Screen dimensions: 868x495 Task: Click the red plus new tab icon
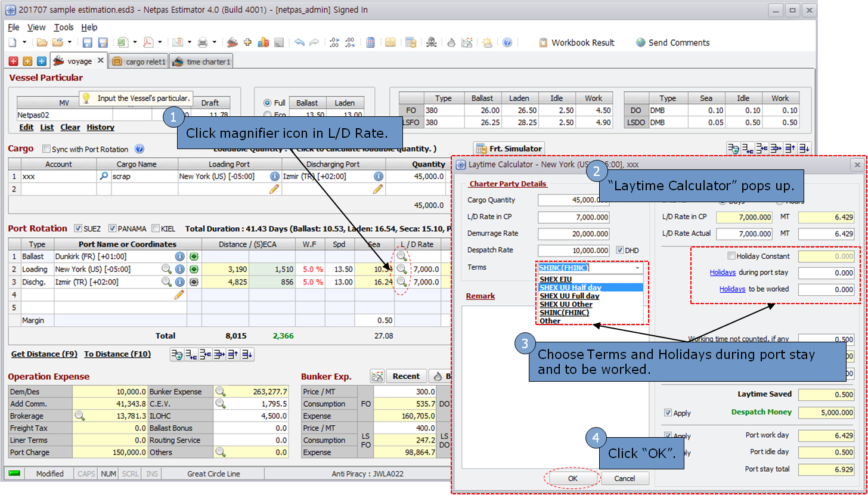point(14,61)
